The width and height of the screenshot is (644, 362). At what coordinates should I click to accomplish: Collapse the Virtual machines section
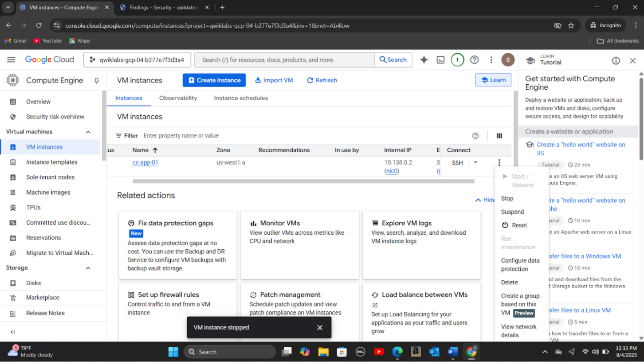click(88, 132)
